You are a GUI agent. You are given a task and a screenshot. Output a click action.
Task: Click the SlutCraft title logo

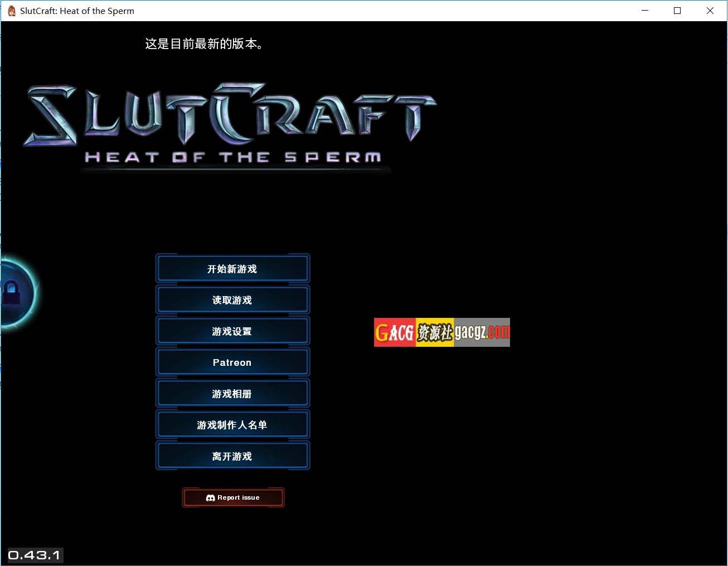point(229,114)
